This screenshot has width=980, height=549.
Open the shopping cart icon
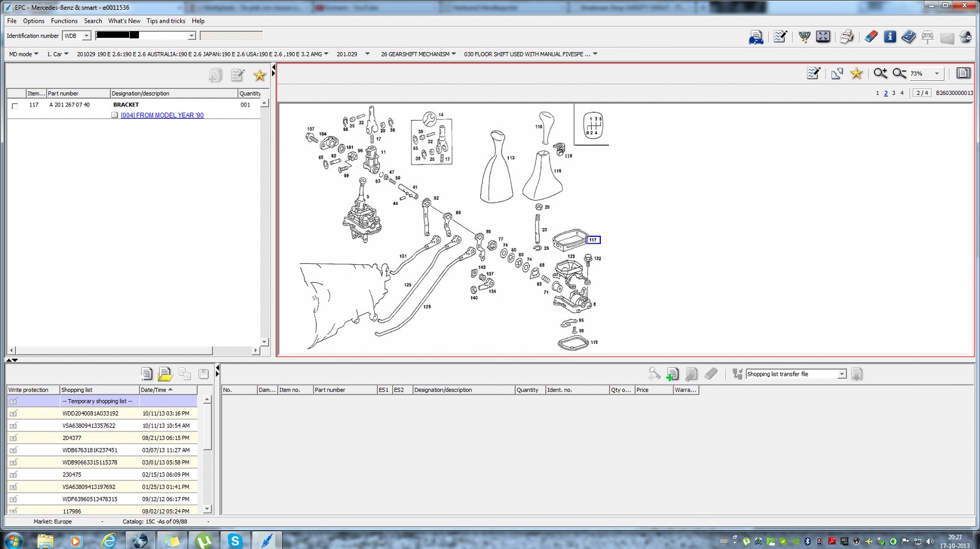804,37
